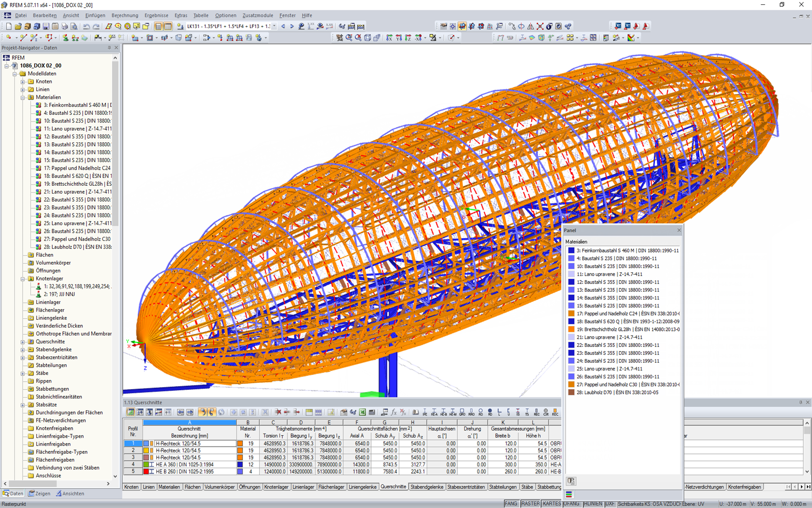Click the undo icon in the toolbar
The width and height of the screenshot is (812, 508).
coord(86,26)
